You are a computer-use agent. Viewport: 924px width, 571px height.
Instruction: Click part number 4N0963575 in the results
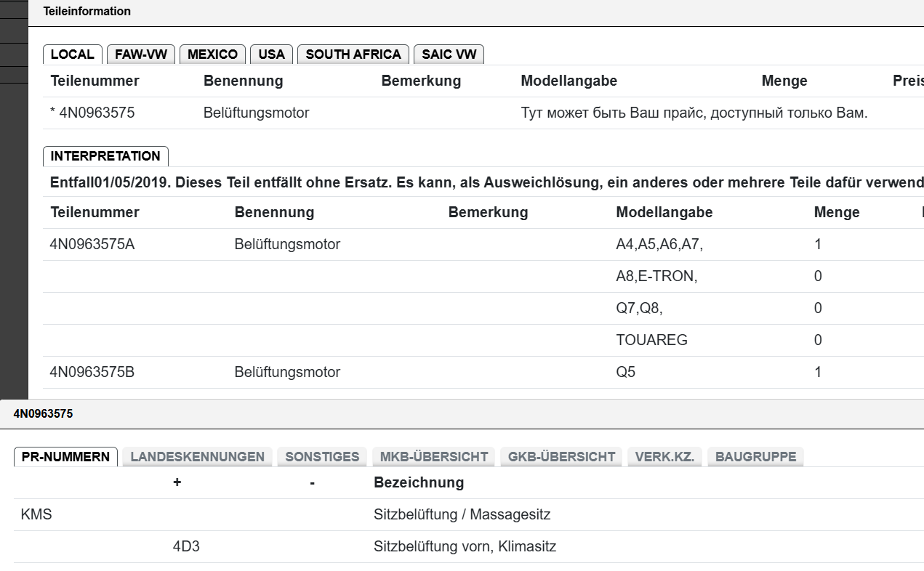98,113
